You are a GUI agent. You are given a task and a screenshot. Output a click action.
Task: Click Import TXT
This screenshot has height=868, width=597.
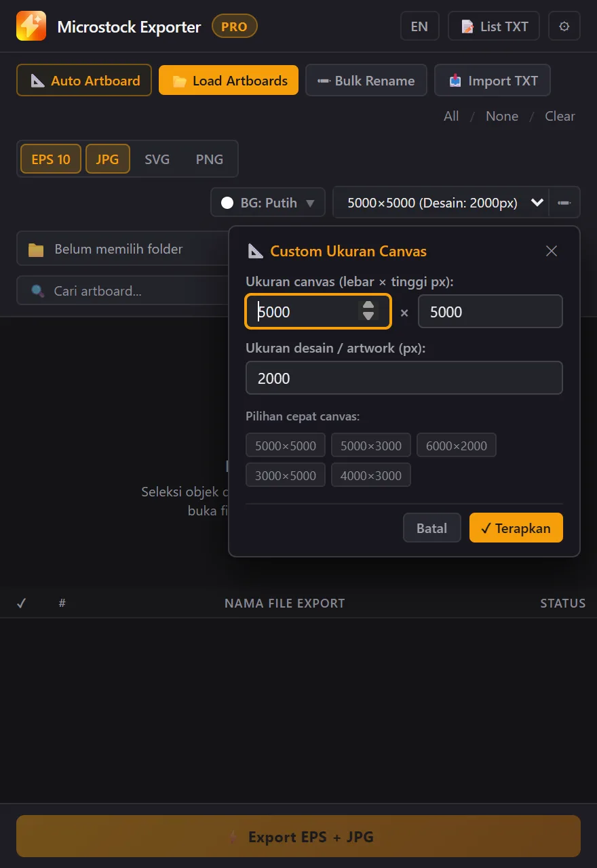pos(493,81)
